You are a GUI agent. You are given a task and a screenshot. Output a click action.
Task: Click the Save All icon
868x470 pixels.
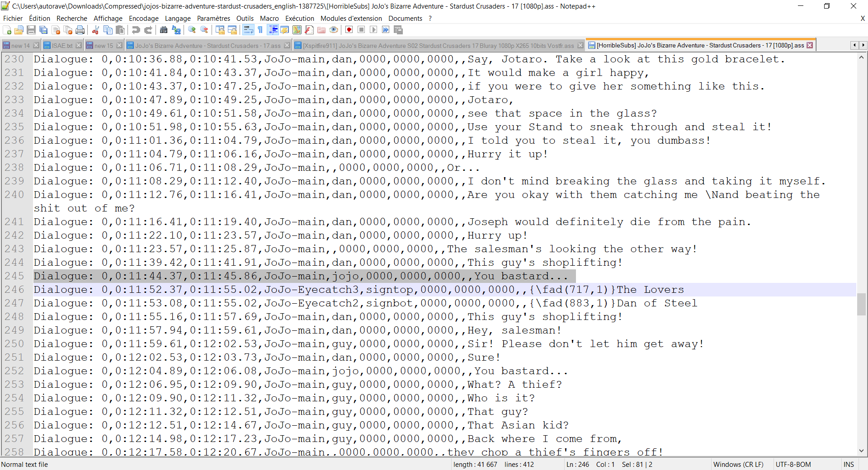43,30
